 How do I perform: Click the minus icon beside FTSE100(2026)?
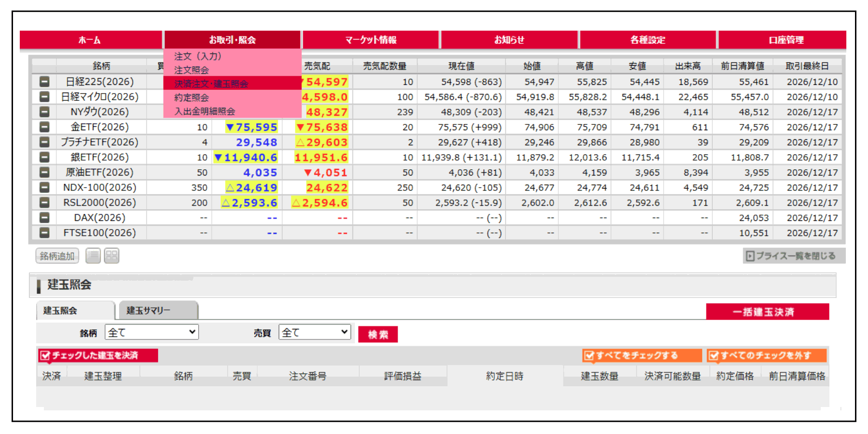(44, 233)
